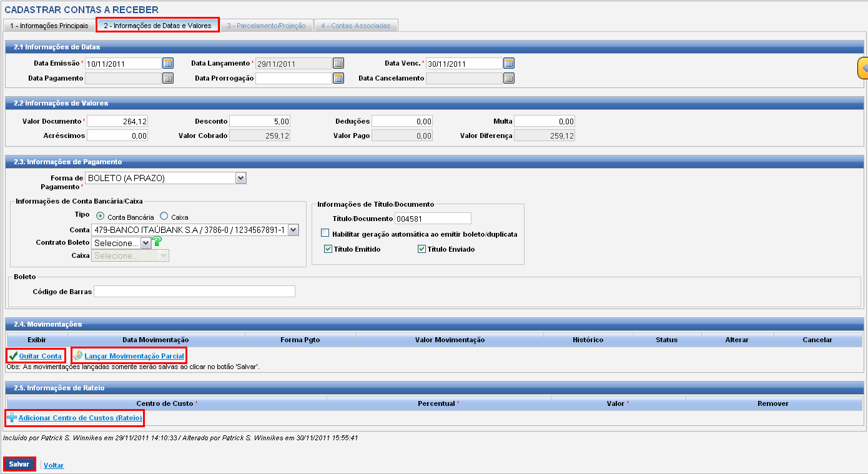Click the Desconto value field
This screenshot has width=868, height=474.
click(260, 121)
